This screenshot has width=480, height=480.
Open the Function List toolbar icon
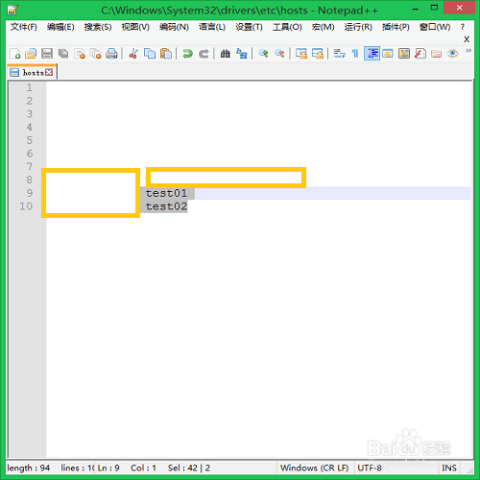click(x=420, y=54)
